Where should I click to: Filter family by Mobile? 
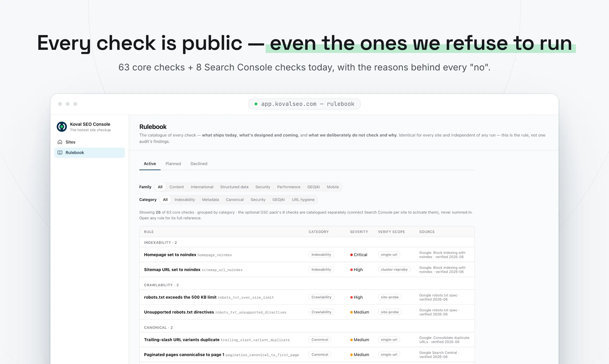tap(333, 187)
